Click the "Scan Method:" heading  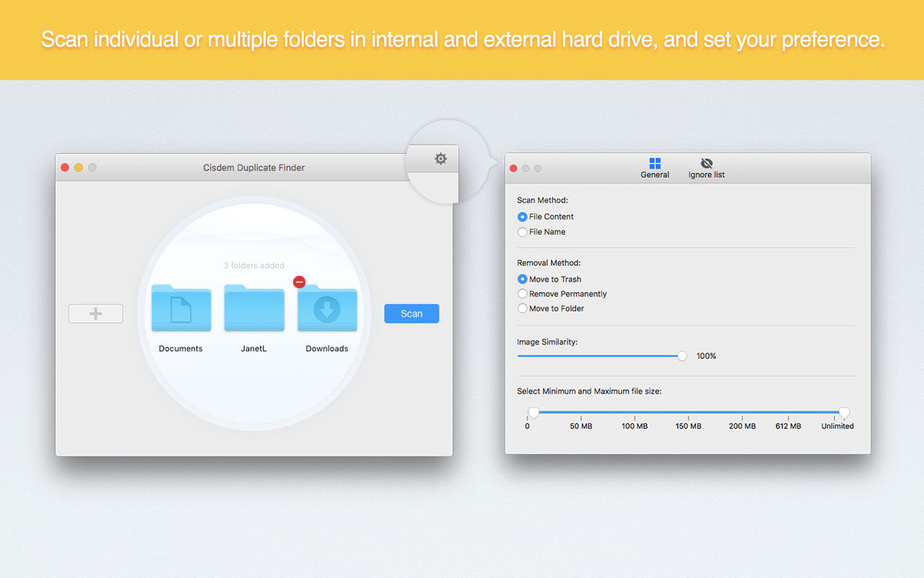[x=543, y=200]
